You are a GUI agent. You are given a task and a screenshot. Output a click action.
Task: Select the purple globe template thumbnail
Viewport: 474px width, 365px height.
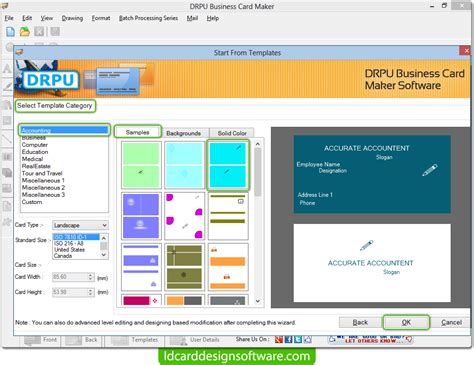141,216
